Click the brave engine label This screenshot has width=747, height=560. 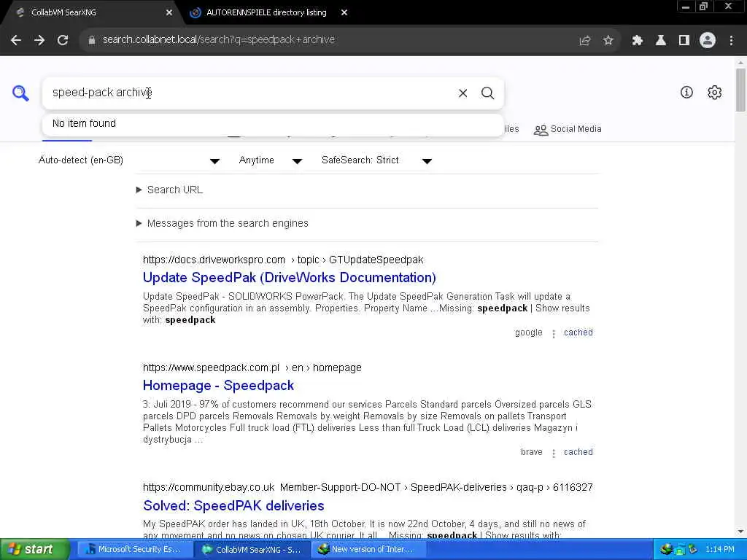point(531,452)
